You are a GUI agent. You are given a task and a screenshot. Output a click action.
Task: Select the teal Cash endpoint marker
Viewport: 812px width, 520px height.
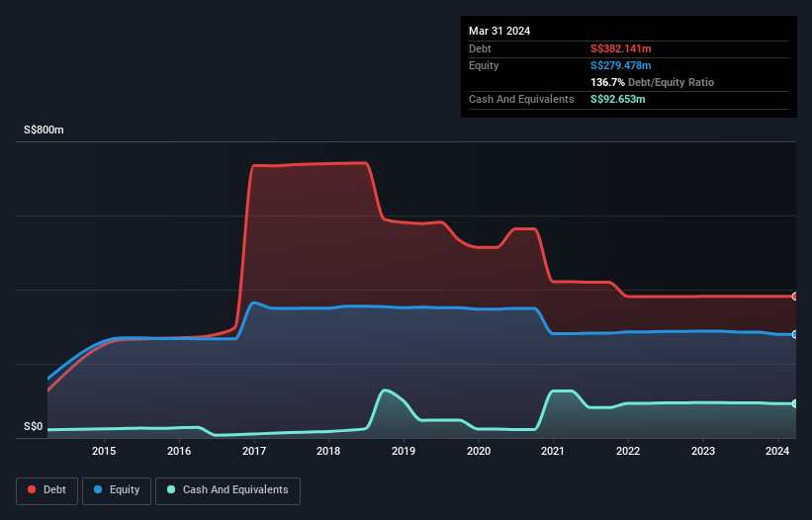tap(795, 403)
